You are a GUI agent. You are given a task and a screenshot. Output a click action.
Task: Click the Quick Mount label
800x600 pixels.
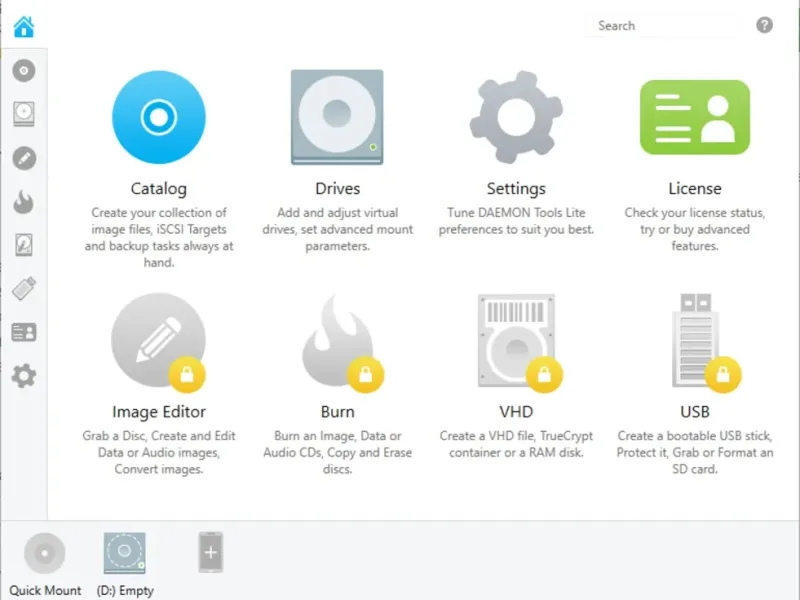coord(45,590)
